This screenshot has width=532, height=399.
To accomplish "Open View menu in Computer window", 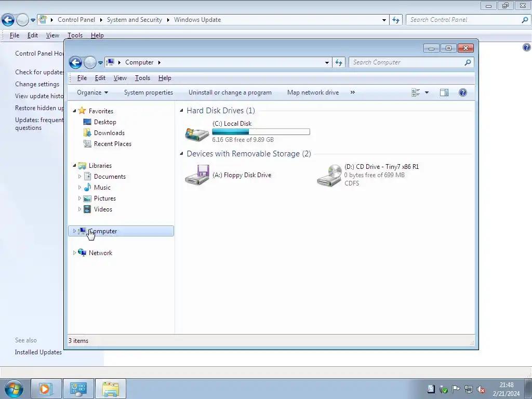I will pyautogui.click(x=120, y=78).
